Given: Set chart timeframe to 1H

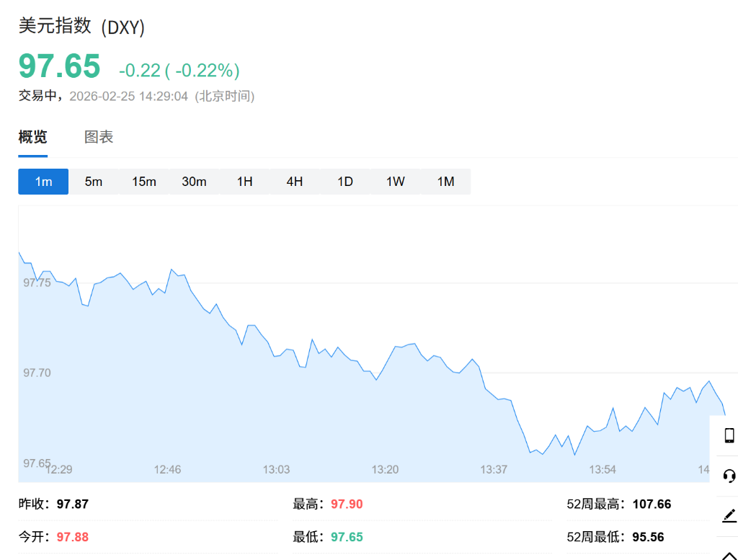Looking at the screenshot, I should coord(245,182).
